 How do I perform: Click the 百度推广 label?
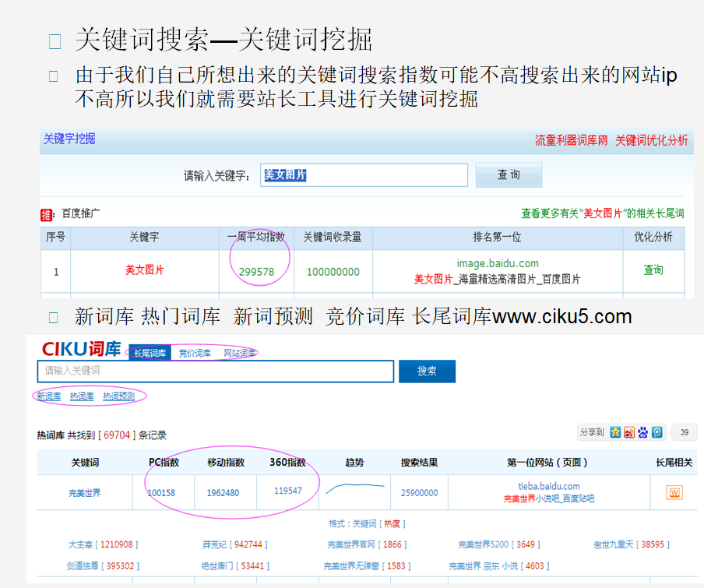[x=81, y=213]
